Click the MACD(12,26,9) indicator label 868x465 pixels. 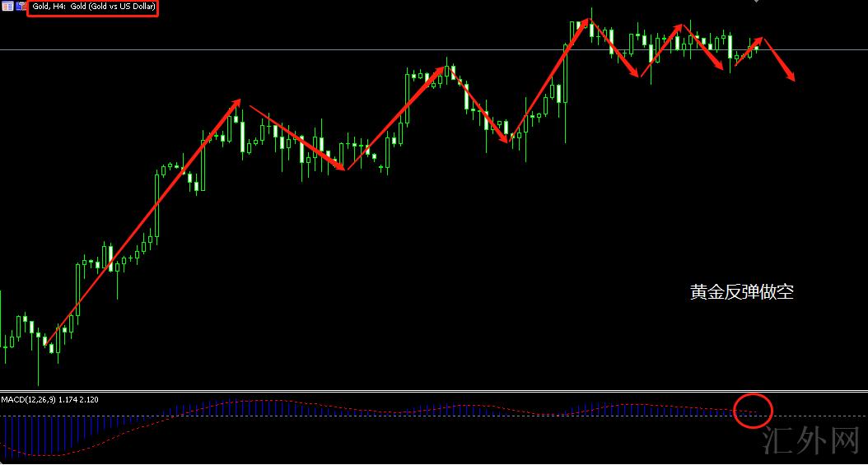pos(49,399)
